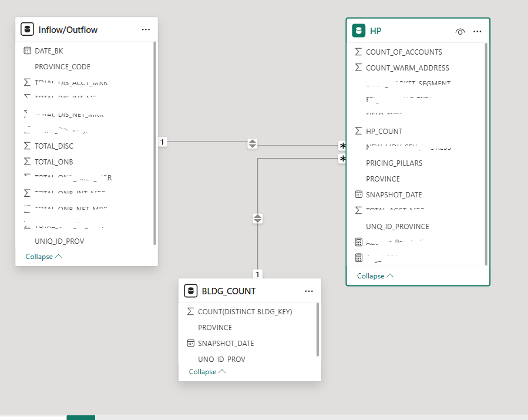
Task: Click the sigma icon beside COUNT_OF_ACCOUNTS
Action: [359, 52]
